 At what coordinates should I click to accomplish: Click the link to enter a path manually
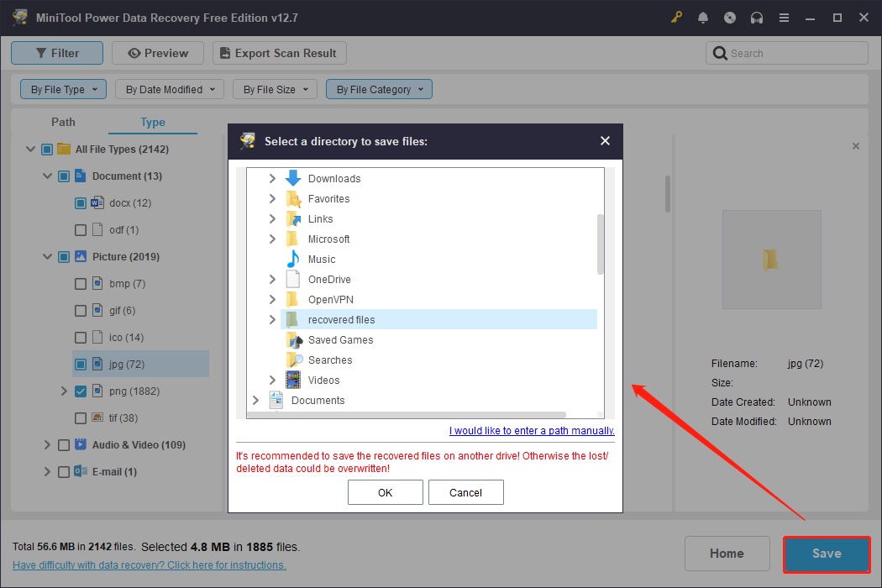532,430
